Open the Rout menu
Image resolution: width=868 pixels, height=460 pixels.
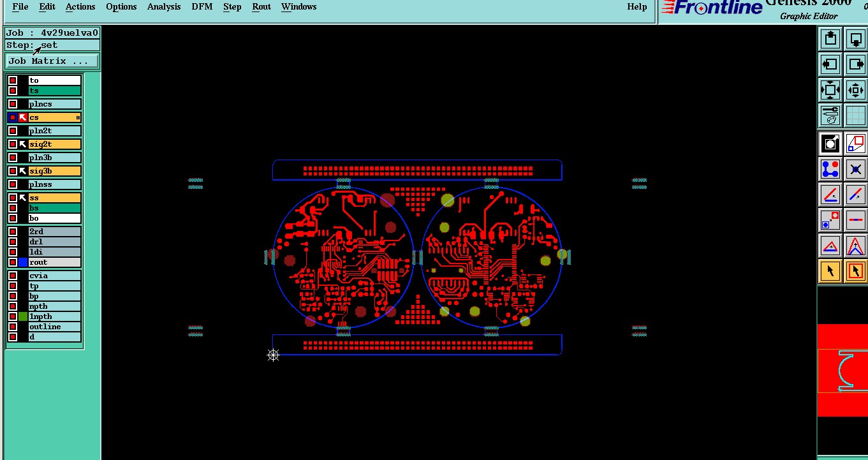(x=261, y=7)
